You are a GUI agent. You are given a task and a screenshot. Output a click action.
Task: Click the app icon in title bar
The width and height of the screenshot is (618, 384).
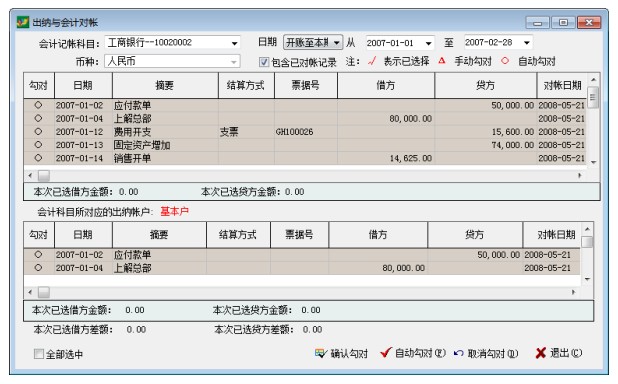[x=23, y=22]
